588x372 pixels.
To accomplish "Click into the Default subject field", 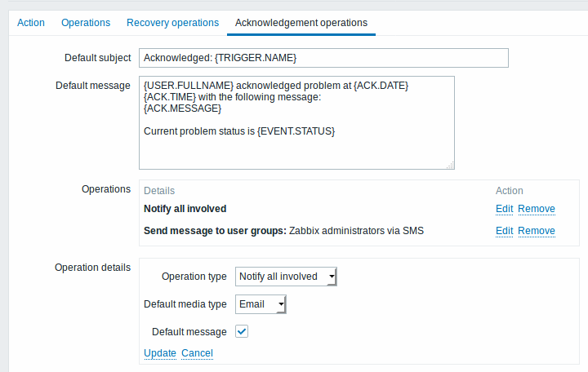I will (x=323, y=58).
